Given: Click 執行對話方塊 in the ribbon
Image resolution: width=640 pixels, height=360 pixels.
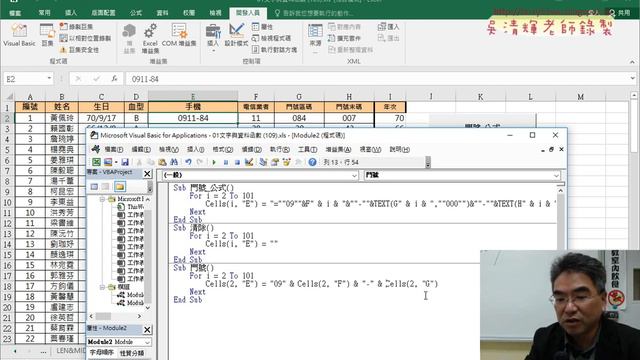Looking at the screenshot, I should (x=274, y=50).
